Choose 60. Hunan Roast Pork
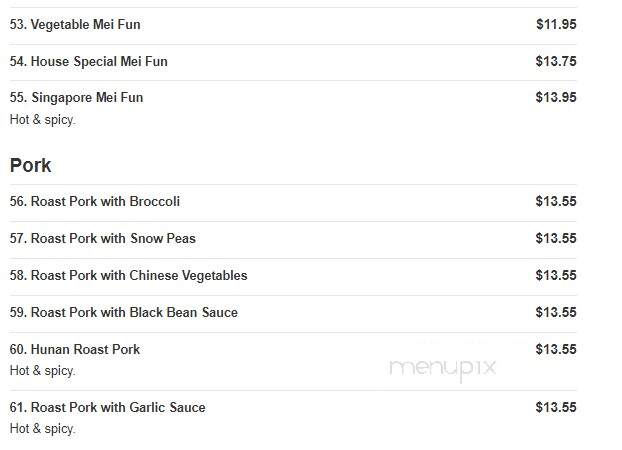622x450 pixels. point(75,350)
